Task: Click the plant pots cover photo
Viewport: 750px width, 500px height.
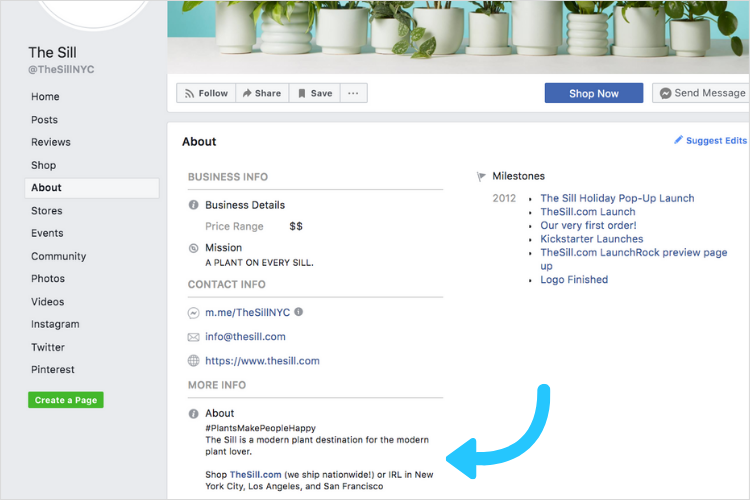Action: click(x=458, y=37)
